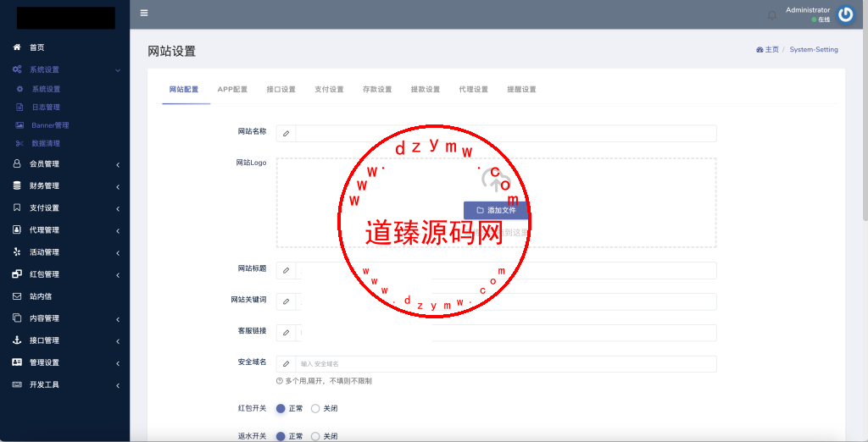Click pencil icon of 安全域名 field
868x442 pixels.
click(287, 364)
